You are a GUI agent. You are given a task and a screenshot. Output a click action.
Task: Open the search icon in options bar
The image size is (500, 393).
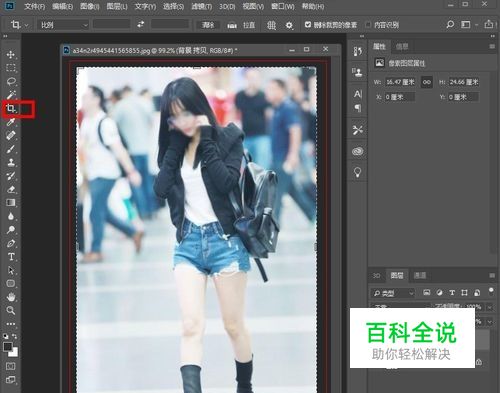click(450, 24)
